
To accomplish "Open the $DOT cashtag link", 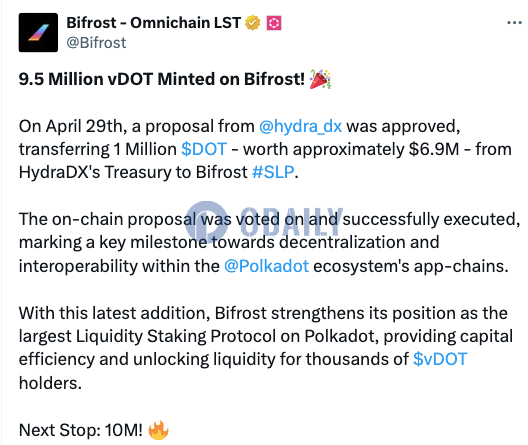I will (204, 149).
